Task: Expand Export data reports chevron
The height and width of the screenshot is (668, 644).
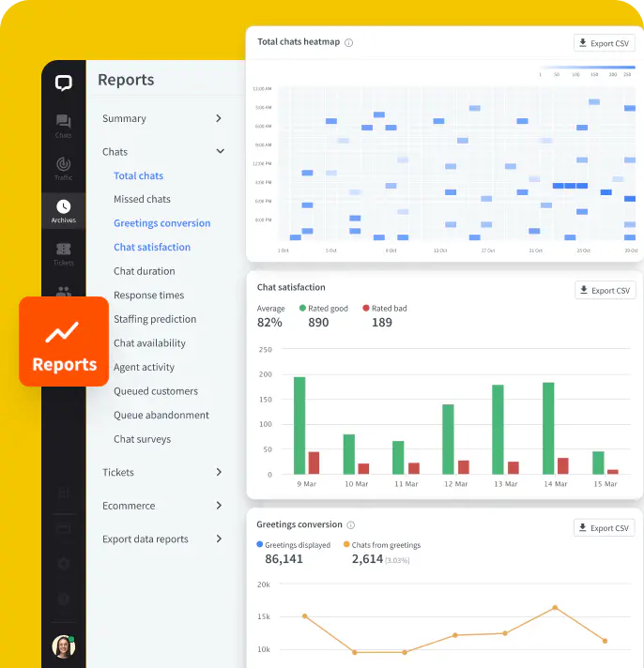Action: tap(219, 539)
